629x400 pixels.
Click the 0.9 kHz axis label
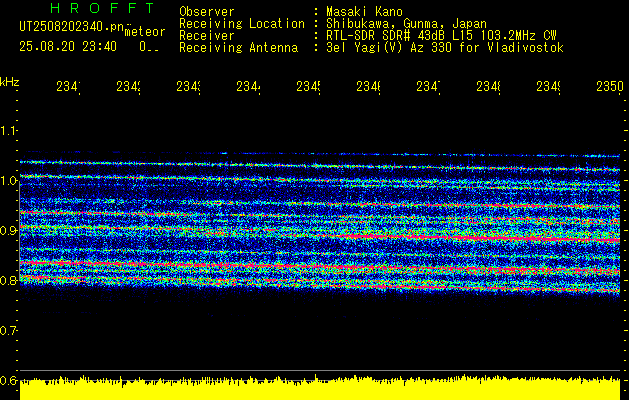(9, 230)
